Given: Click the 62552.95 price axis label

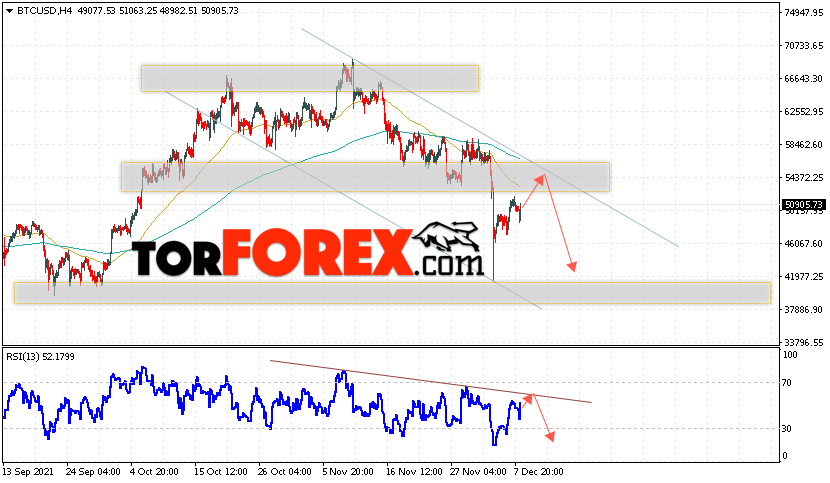Looking at the screenshot, I should click(804, 112).
